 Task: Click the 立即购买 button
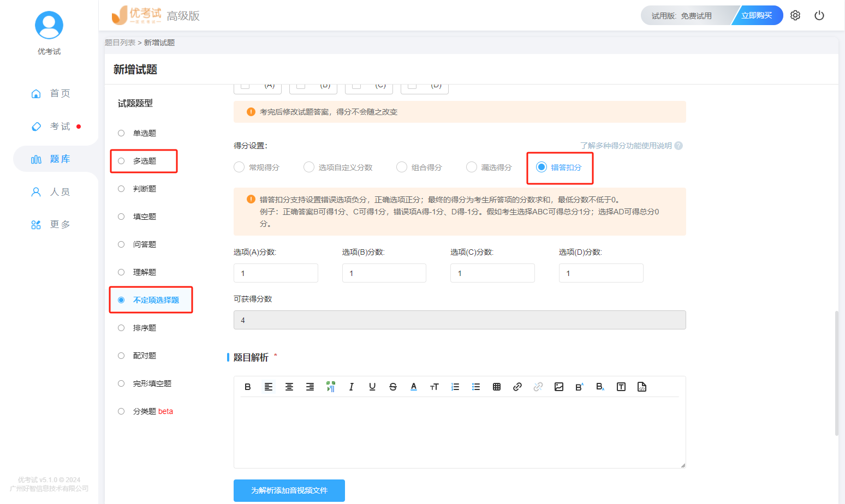pos(757,15)
